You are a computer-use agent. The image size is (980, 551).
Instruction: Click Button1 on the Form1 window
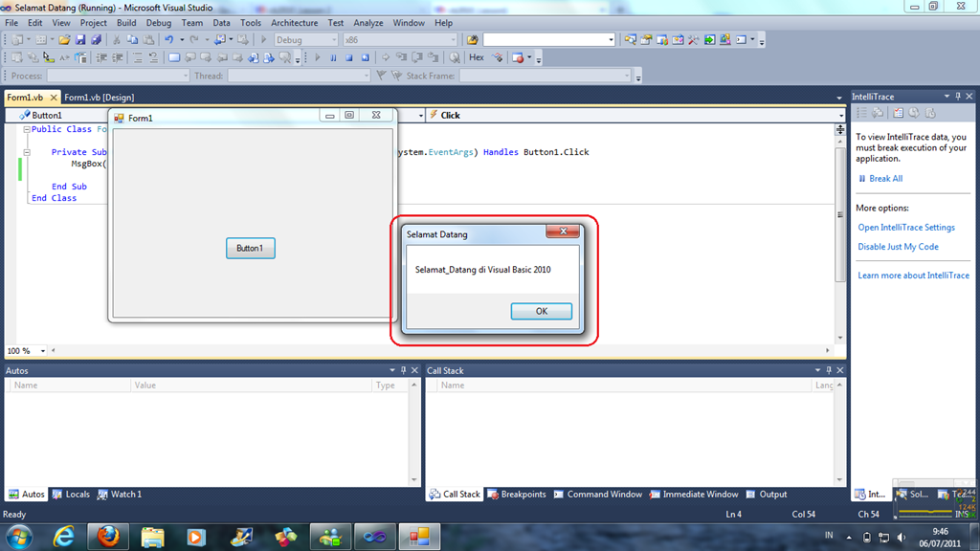250,248
